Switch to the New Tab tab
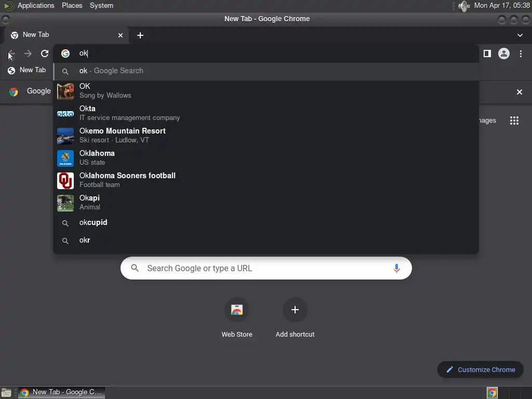Viewport: 532px width, 399px height. 66,35
